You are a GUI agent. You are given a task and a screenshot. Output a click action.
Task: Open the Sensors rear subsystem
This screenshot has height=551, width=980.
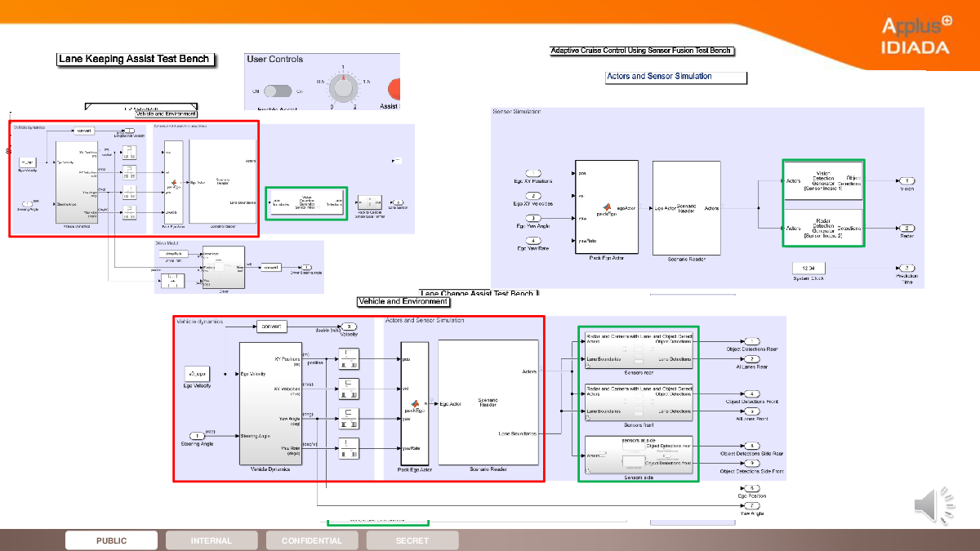pyautogui.click(x=639, y=350)
